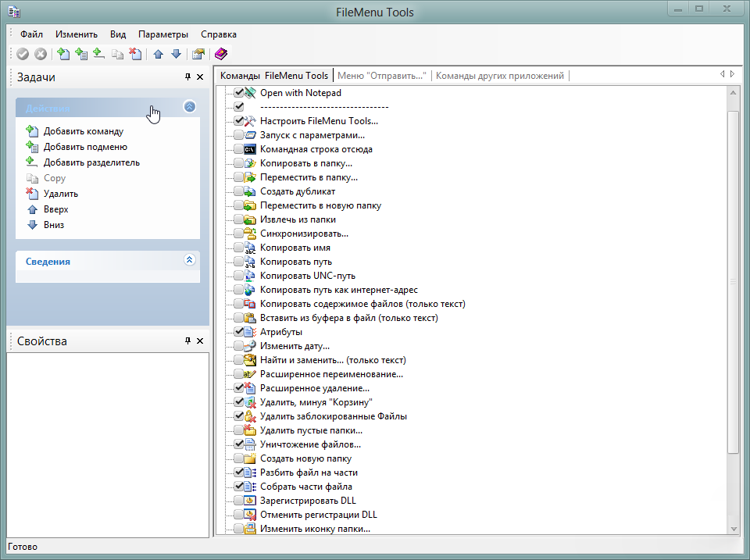Click the vertical scrollbar down arrow

733,529
